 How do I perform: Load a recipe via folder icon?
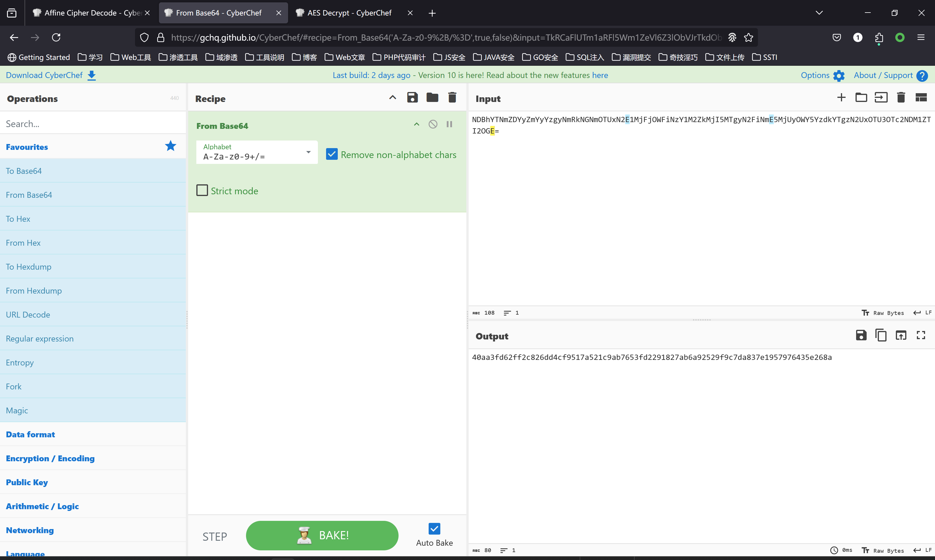[x=432, y=98]
